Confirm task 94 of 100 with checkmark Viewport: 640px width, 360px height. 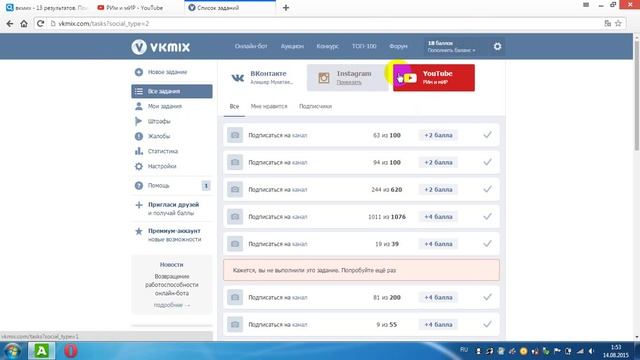pos(487,162)
